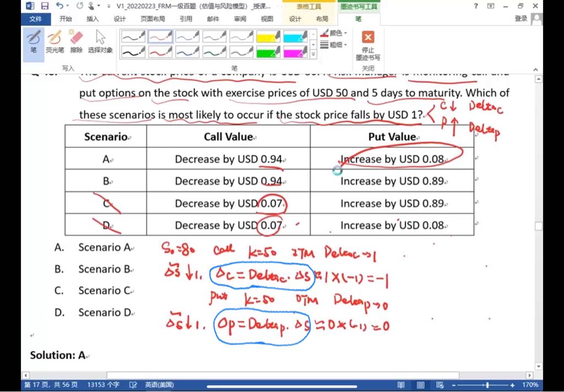Switch to web layout view in status bar

(440, 385)
